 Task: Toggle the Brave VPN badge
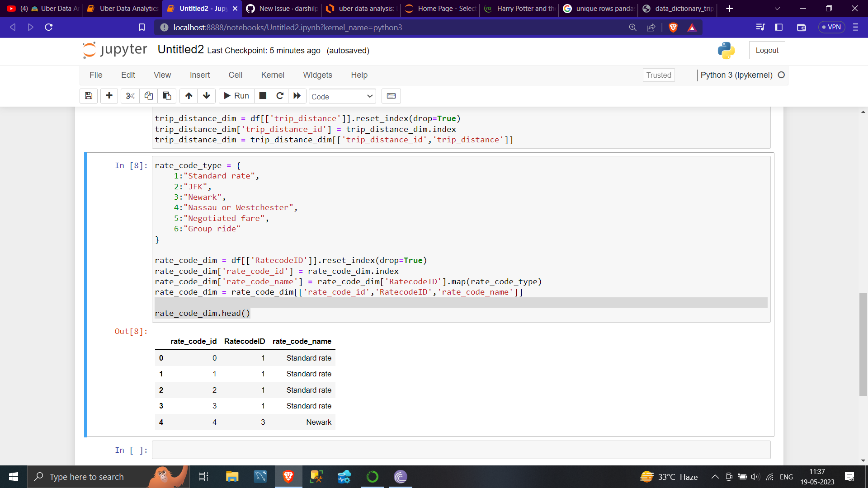[x=831, y=27]
